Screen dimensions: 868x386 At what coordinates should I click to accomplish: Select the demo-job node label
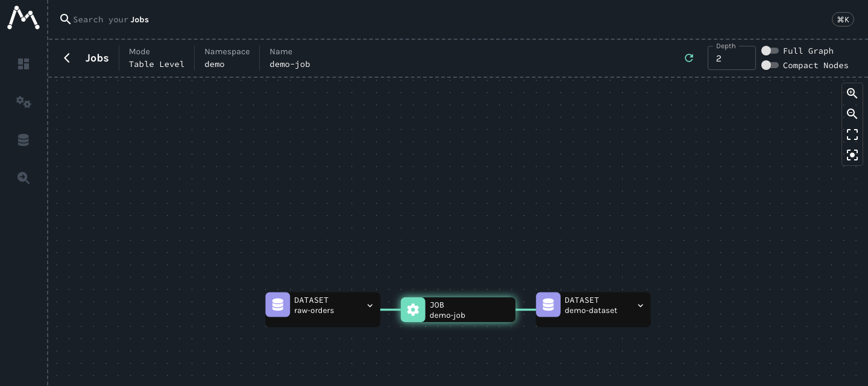click(447, 315)
